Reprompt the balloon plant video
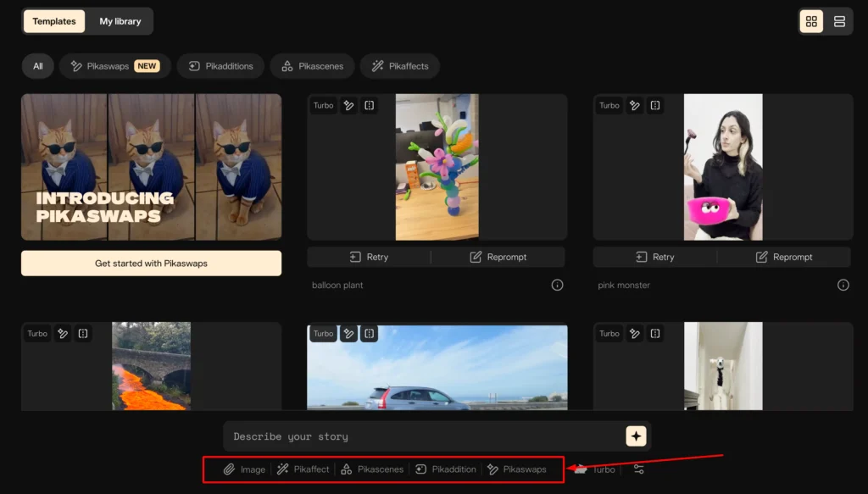Screen dimensions: 868x494 [498, 257]
